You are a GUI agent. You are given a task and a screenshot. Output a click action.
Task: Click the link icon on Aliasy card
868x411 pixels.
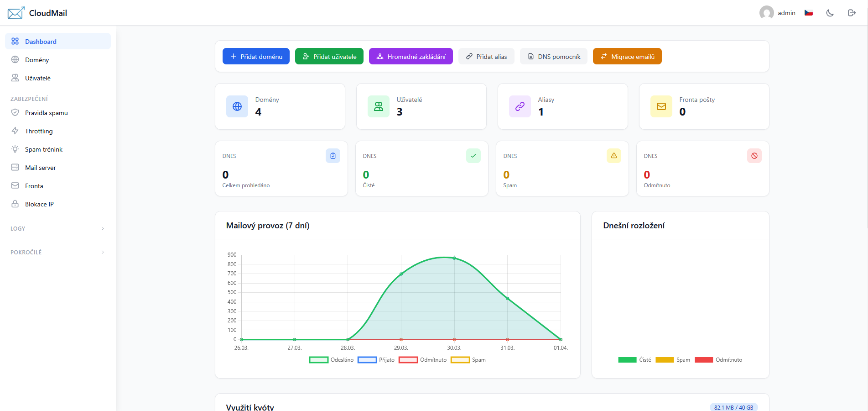[x=520, y=106]
